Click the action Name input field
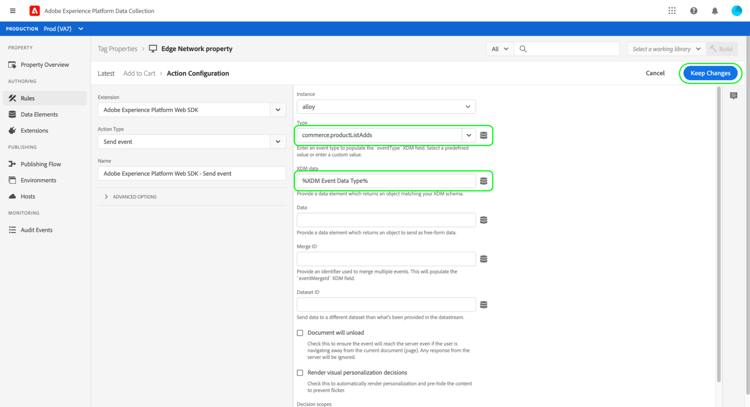The height and width of the screenshot is (407, 750). tap(191, 174)
